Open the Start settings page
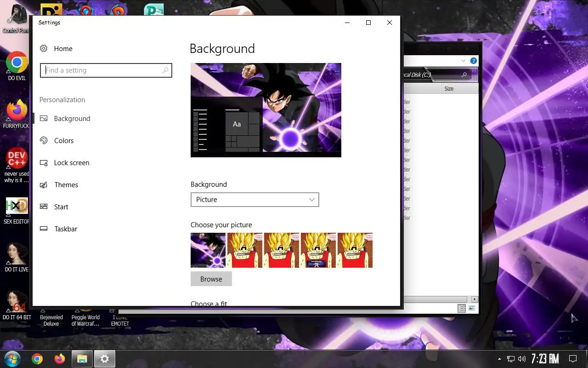This screenshot has height=368, width=588. click(61, 207)
